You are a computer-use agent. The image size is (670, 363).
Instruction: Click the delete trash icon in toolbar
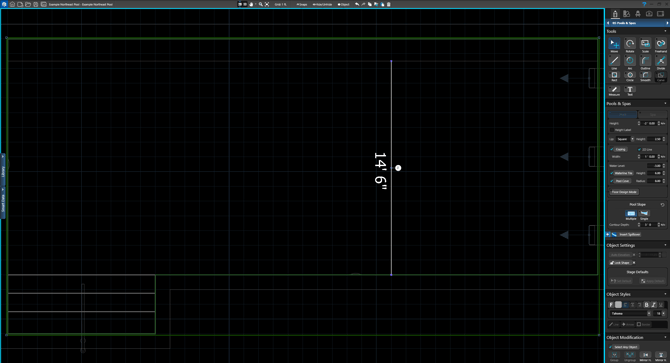pyautogui.click(x=388, y=4)
